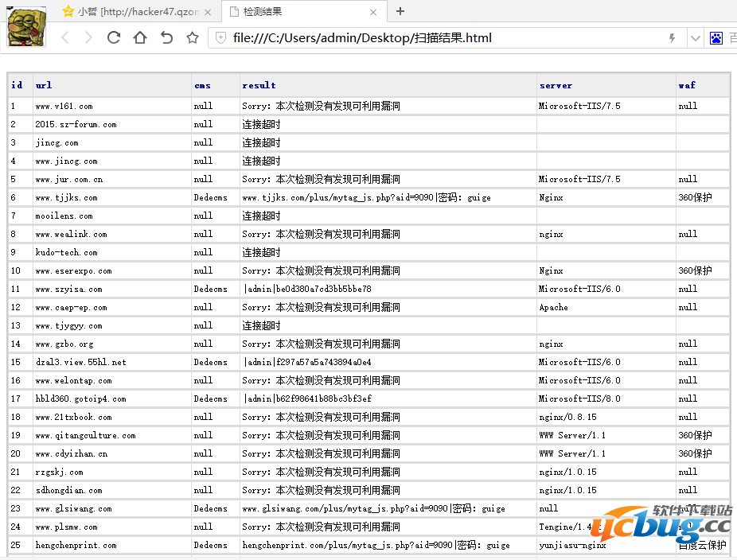Click the www.tjjks.com url cell

[x=67, y=197]
